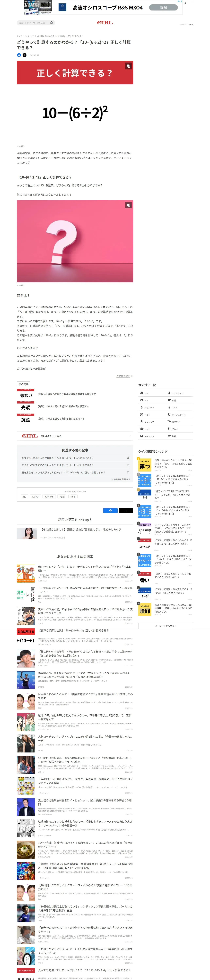Screen dimensions: 210x980
Task: Open recommended 二字熟語クロスワード article
Action: click(x=75, y=595)
